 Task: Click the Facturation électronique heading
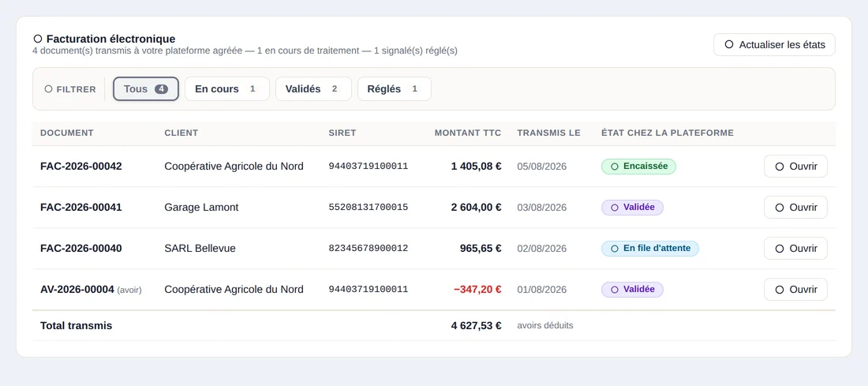[x=110, y=39]
